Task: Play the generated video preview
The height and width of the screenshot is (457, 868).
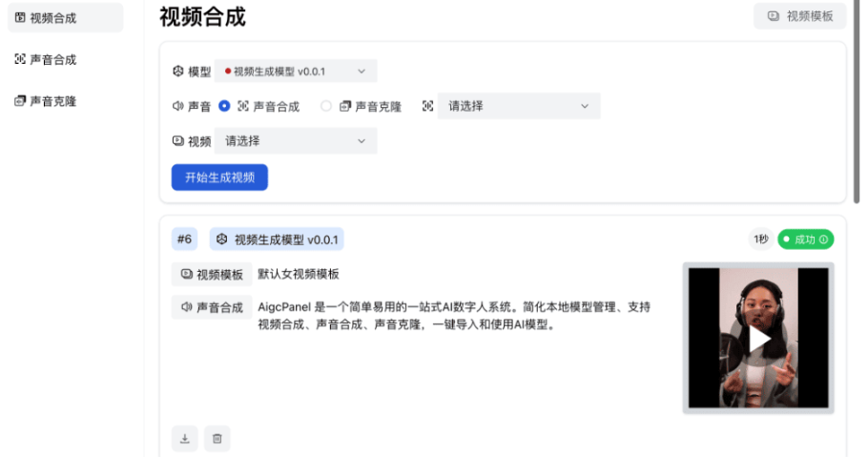Action: click(758, 338)
